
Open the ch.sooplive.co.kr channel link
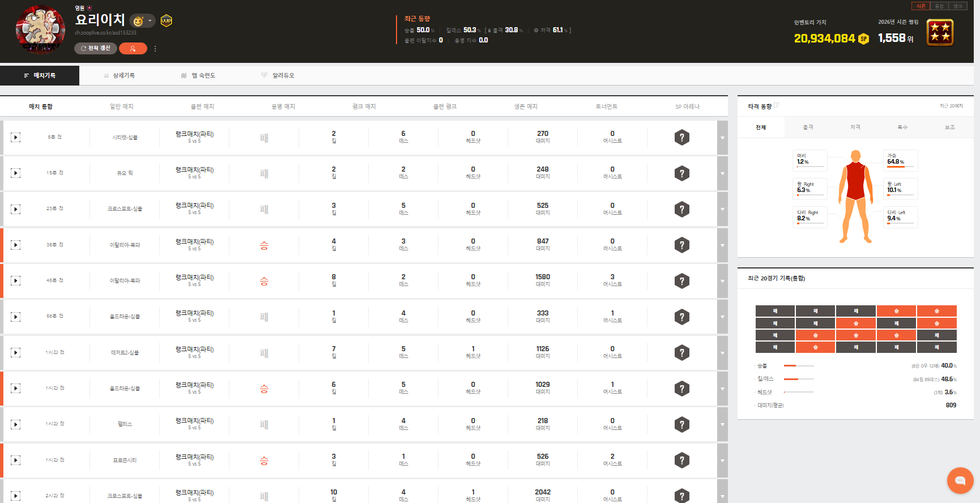point(105,33)
